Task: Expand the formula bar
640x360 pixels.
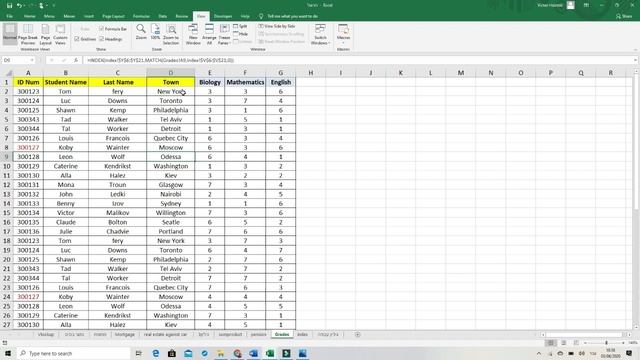Action: click(x=636, y=60)
